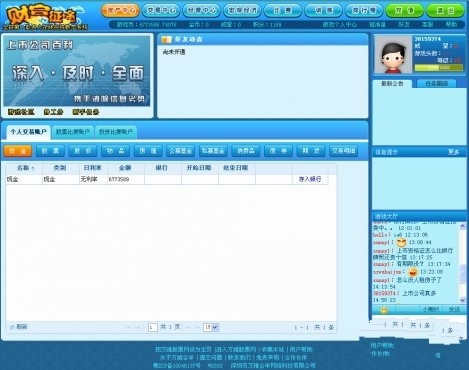Click the page number input field
Screen dimensions: 469x370
pyautogui.click(x=153, y=327)
